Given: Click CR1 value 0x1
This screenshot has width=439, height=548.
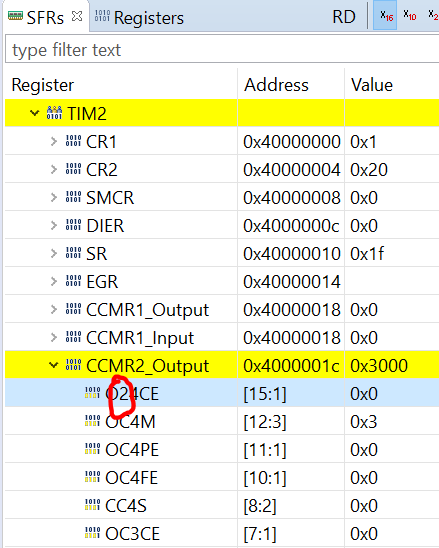Looking at the screenshot, I should coord(364,142).
